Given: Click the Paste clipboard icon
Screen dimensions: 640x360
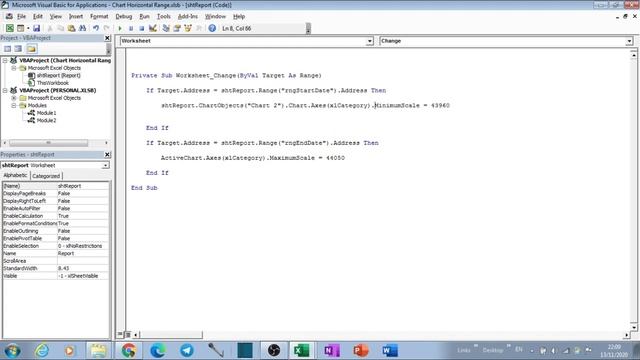Looking at the screenshot, I should tap(71, 28).
